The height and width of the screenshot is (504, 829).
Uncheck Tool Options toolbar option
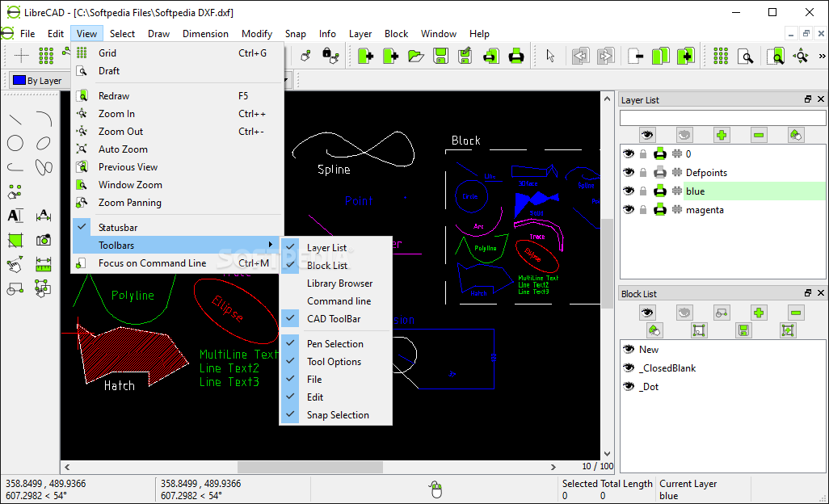[x=336, y=362]
